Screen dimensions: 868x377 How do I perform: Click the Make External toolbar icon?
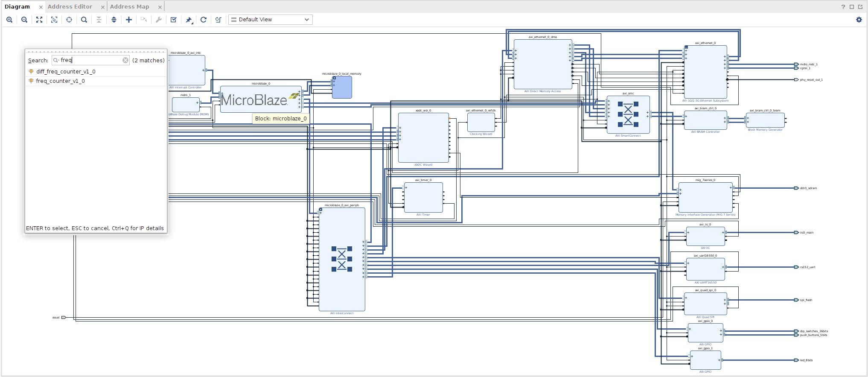coord(144,20)
